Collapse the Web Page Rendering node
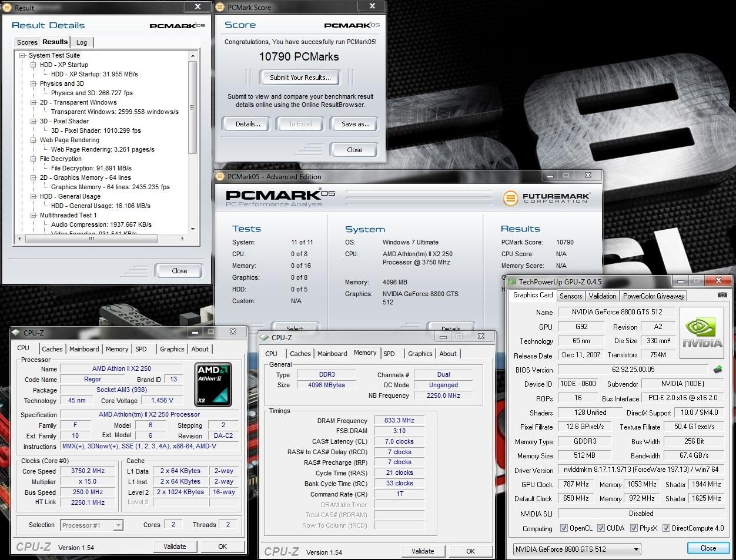 coord(34,140)
